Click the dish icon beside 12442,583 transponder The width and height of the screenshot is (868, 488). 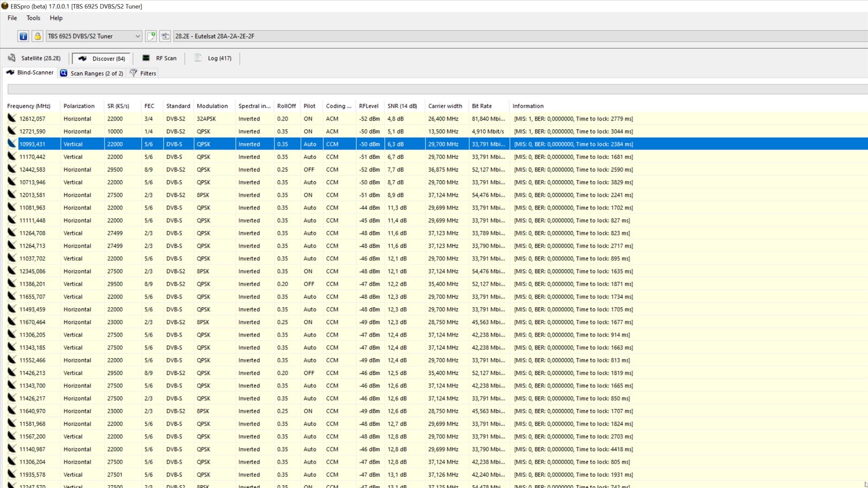12,169
